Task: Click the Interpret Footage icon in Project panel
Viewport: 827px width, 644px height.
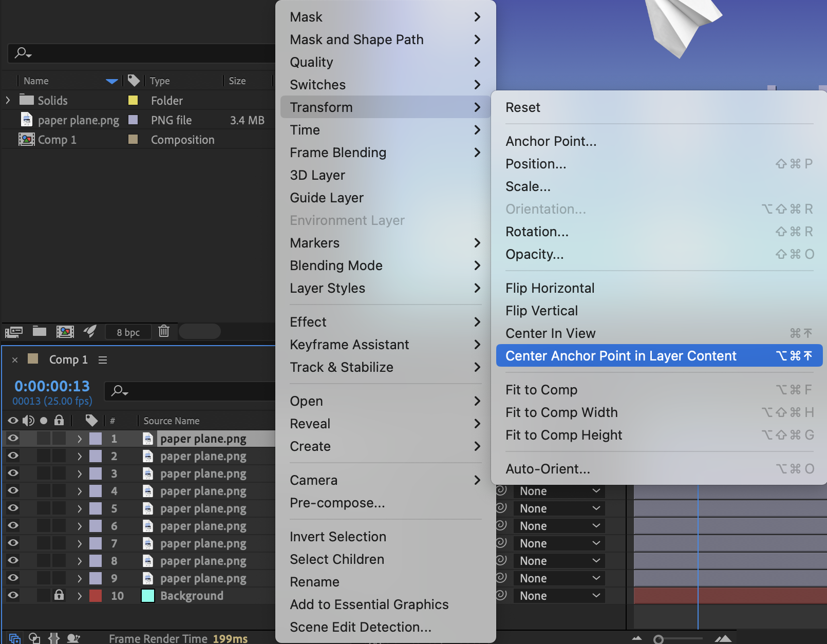Action: click(x=14, y=332)
